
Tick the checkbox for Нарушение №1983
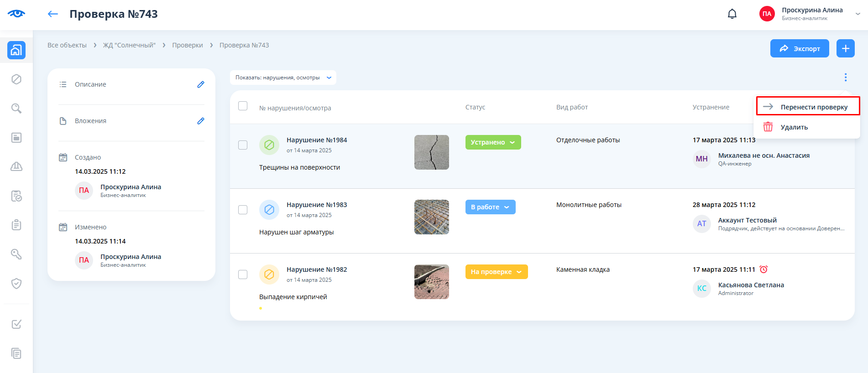(243, 210)
